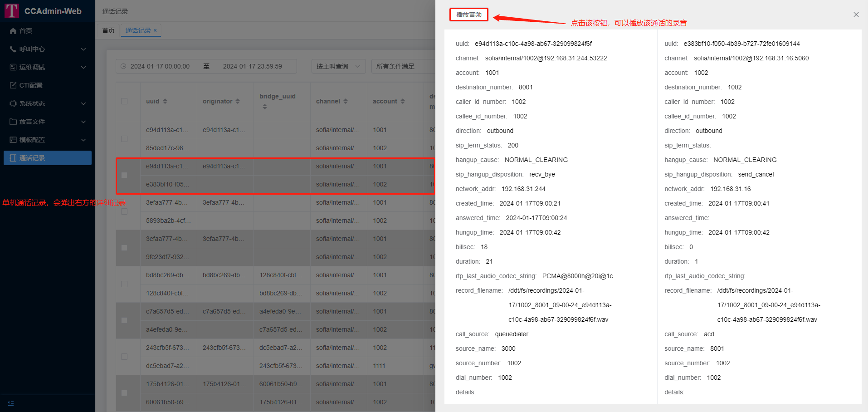Click the edit icon for CTI配置

(x=13, y=85)
